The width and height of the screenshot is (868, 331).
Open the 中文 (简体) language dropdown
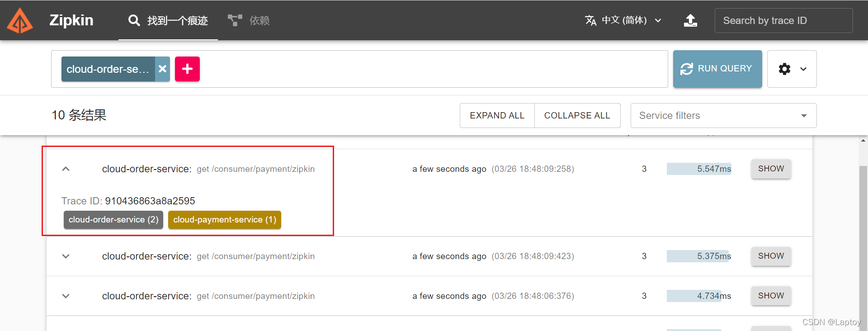623,20
